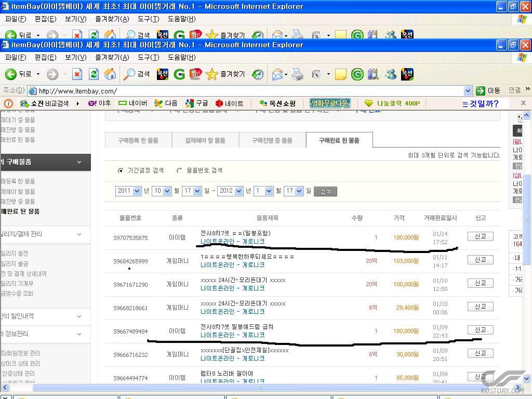This screenshot has height=399, width=532.
Task: Switch to the 구매등록 한 물품 tab
Action: [x=138, y=140]
